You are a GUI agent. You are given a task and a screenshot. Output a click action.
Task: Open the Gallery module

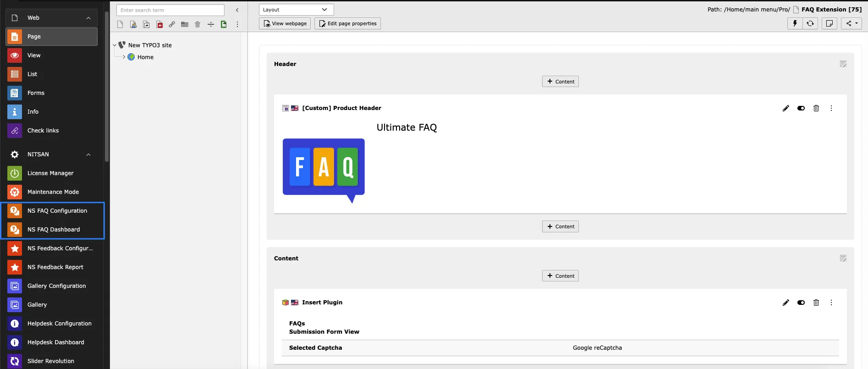(51, 305)
